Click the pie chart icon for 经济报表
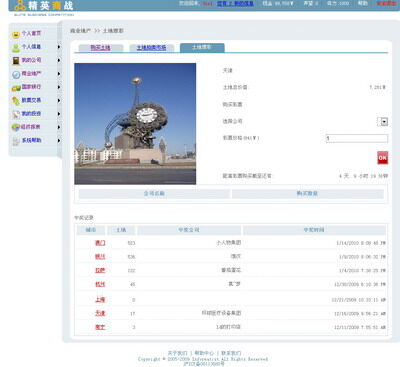This screenshot has height=367, width=400. [x=16, y=127]
